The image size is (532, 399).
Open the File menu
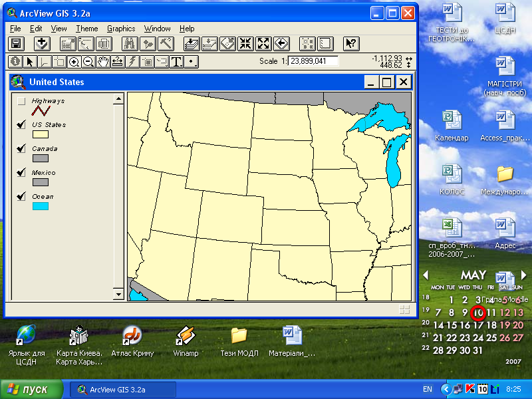pos(15,29)
